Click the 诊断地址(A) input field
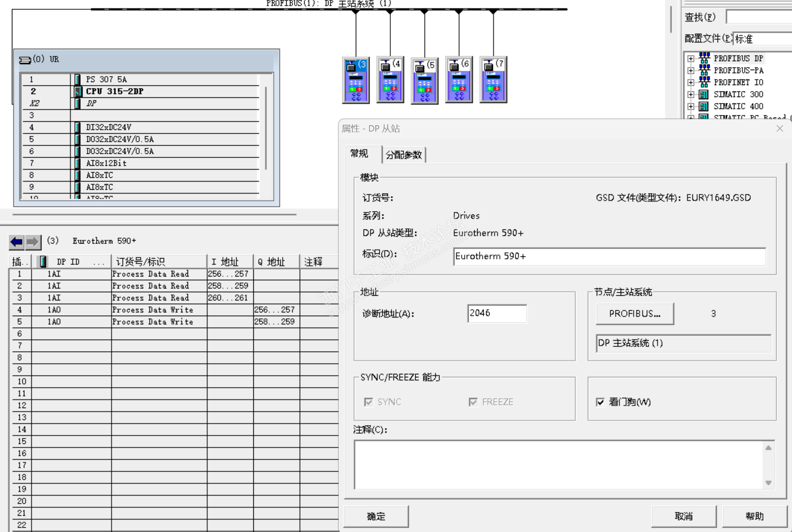This screenshot has width=792, height=532. click(x=497, y=313)
